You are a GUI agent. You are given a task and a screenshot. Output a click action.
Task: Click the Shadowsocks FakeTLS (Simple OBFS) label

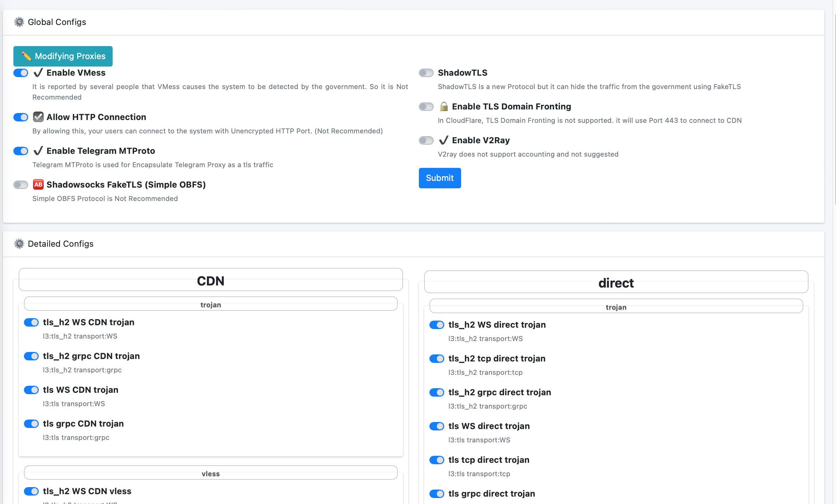(x=126, y=185)
